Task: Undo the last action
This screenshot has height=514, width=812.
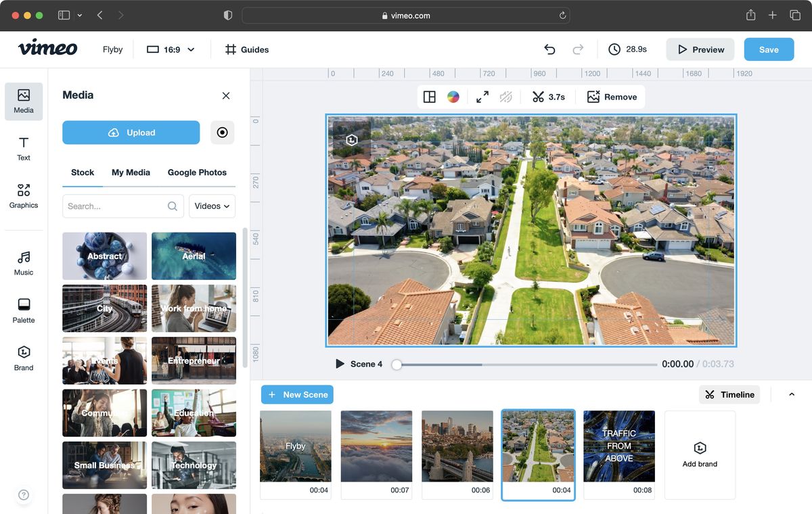Action: point(549,49)
